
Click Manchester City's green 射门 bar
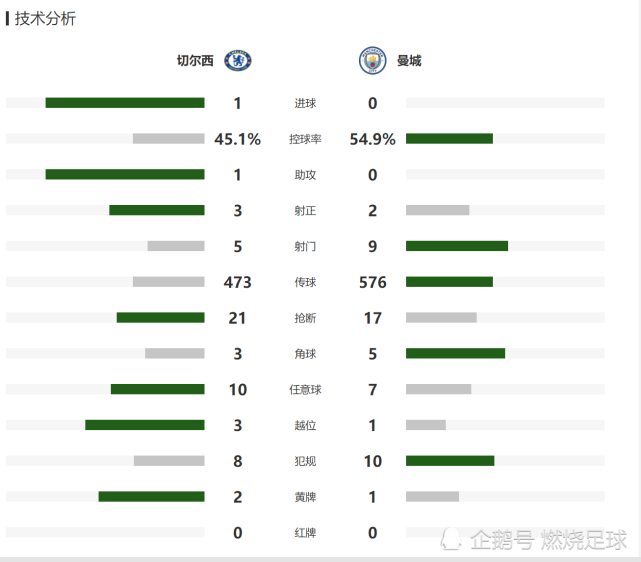[457, 246]
